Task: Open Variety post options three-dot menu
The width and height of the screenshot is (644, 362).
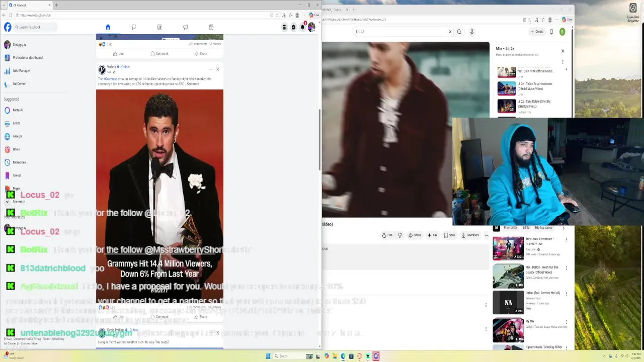Action: tap(211, 69)
